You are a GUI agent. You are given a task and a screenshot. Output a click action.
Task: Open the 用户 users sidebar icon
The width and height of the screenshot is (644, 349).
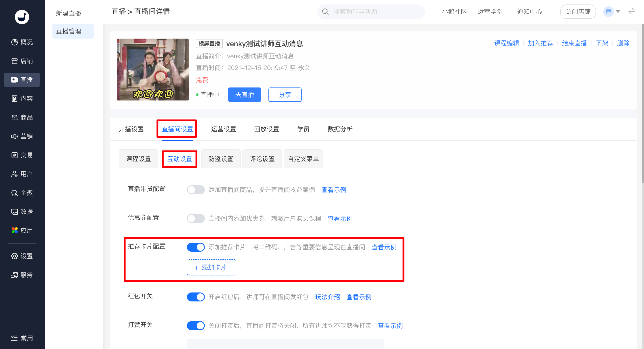[x=15, y=174]
